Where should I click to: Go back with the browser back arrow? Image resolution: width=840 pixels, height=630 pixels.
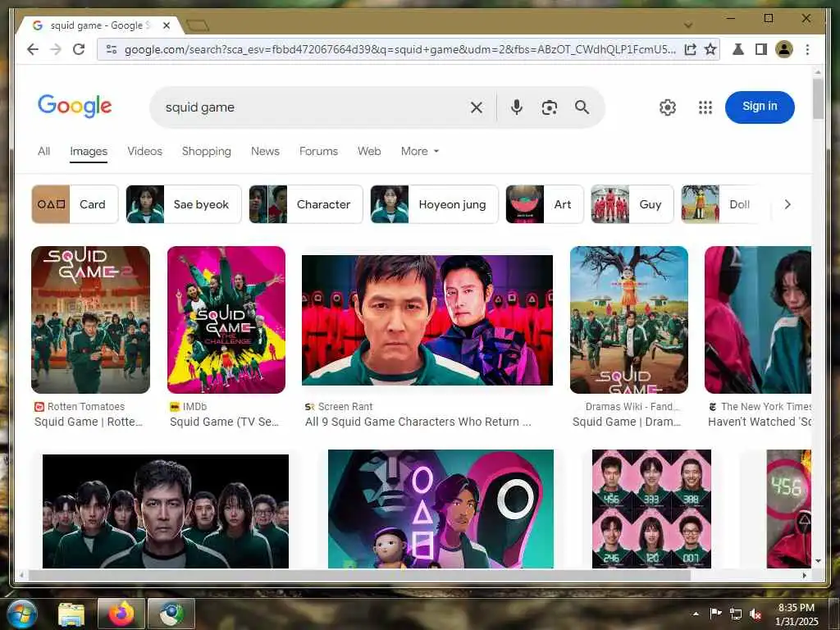pos(33,49)
